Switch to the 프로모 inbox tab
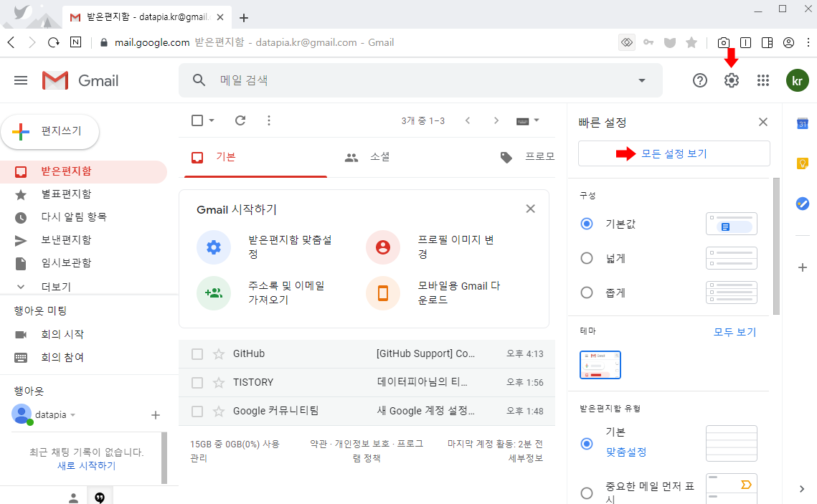 click(526, 157)
